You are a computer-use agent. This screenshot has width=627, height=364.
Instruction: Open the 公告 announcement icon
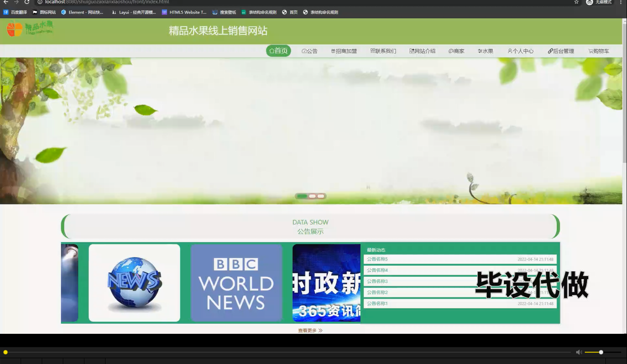[304, 51]
